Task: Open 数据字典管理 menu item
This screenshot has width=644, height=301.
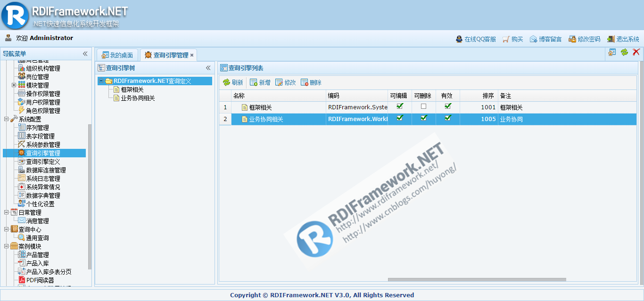Action: pyautogui.click(x=43, y=195)
